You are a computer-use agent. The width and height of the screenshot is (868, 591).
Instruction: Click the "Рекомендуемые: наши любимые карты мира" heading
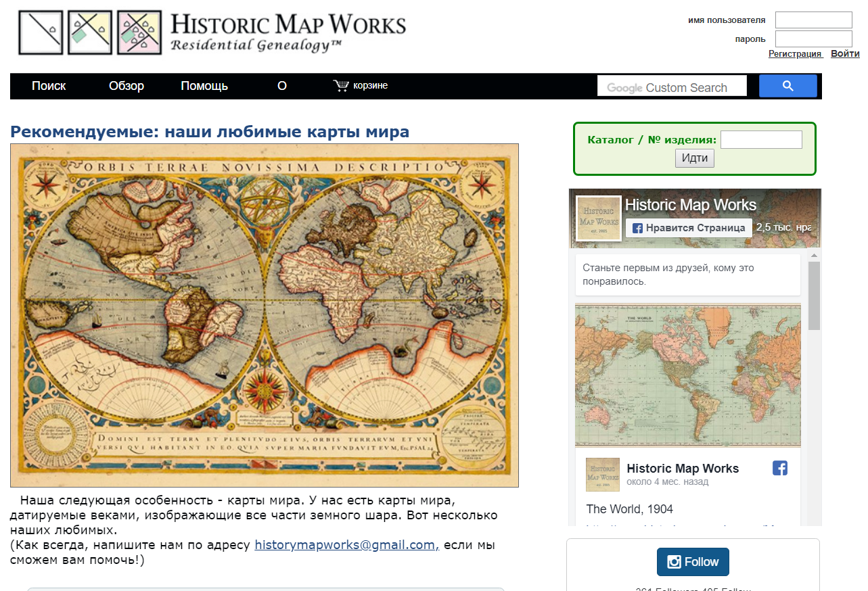point(210,132)
